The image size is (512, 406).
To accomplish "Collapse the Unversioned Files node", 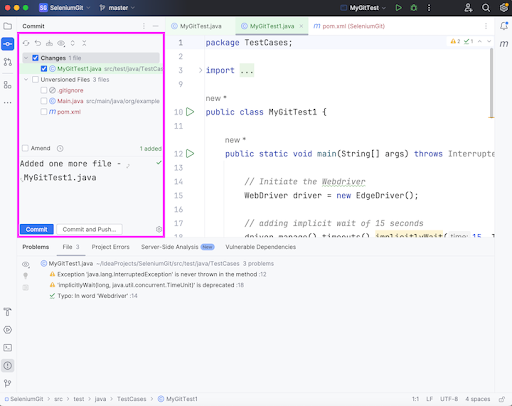I will click(x=26, y=80).
